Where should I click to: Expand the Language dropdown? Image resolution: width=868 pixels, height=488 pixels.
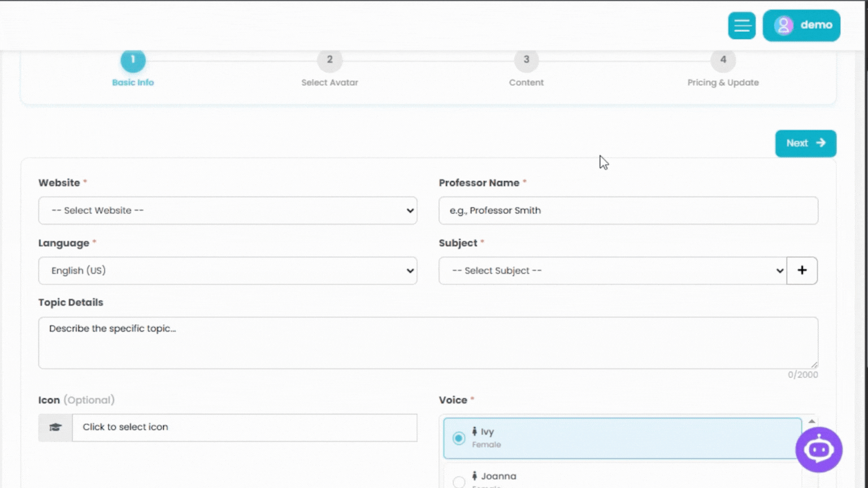point(228,271)
